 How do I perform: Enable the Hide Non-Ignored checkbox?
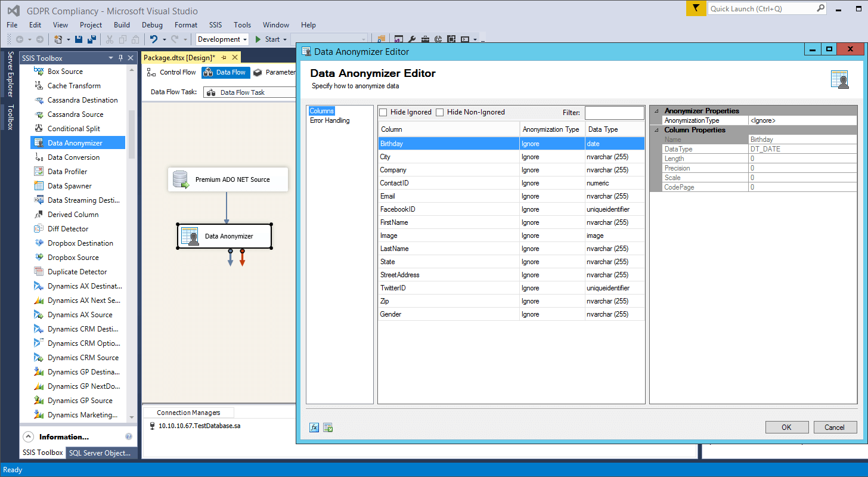[x=440, y=112]
